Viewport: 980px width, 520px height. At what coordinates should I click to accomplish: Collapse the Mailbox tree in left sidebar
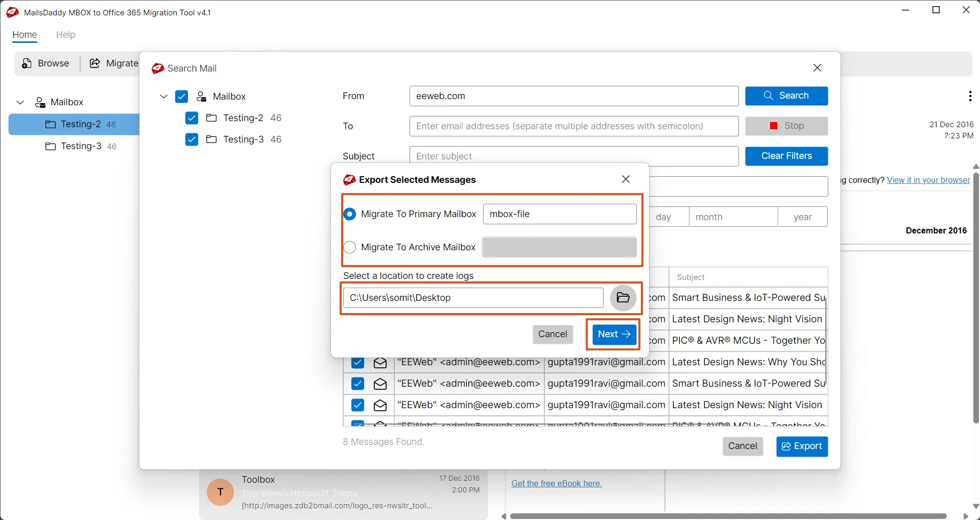[x=19, y=102]
